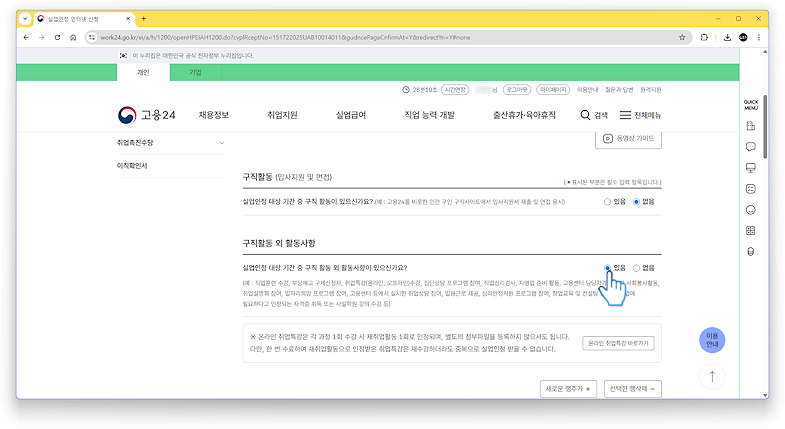
Task: Open the browser extensions puzzle icon
Action: point(704,37)
